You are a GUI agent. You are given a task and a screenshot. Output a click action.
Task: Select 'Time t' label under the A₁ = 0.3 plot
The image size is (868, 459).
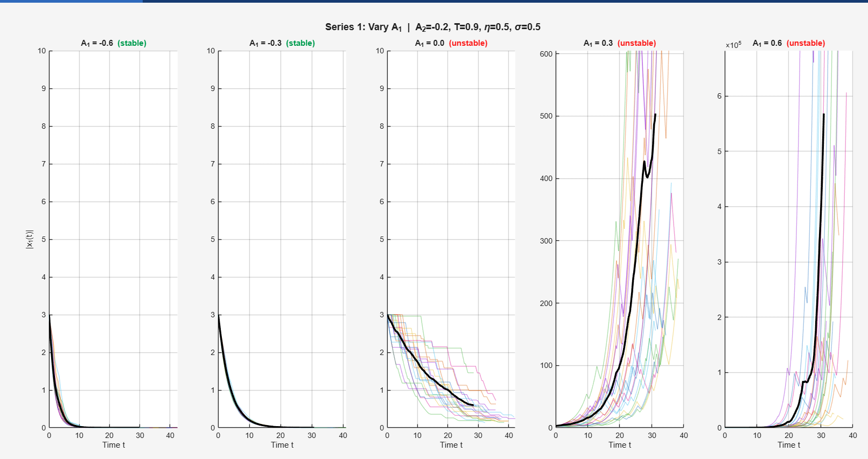[620, 445]
